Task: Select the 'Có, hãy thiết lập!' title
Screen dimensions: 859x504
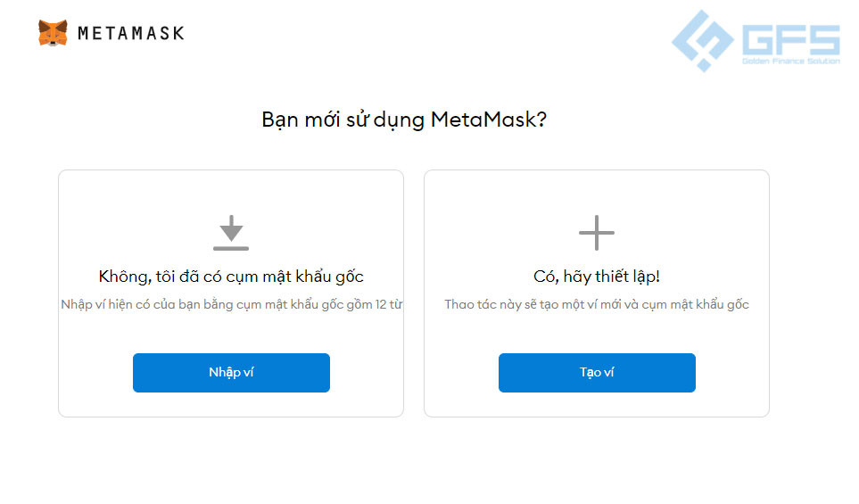Action: [x=597, y=277]
